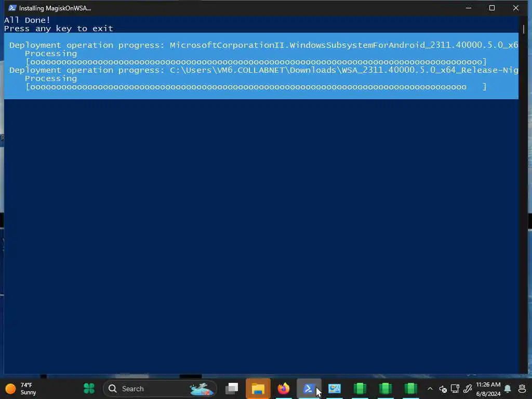
Task: Open the last green Android subsystem icon
Action: tap(410, 389)
